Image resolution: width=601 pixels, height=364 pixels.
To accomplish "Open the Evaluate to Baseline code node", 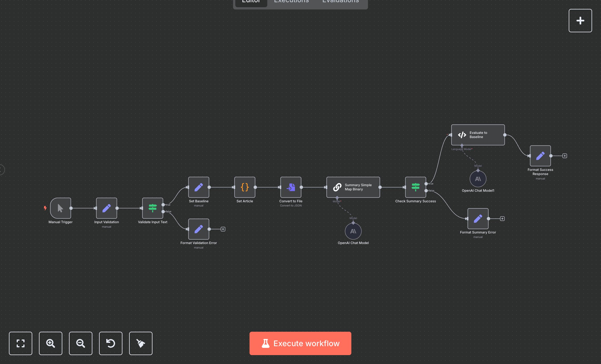I will click(478, 135).
